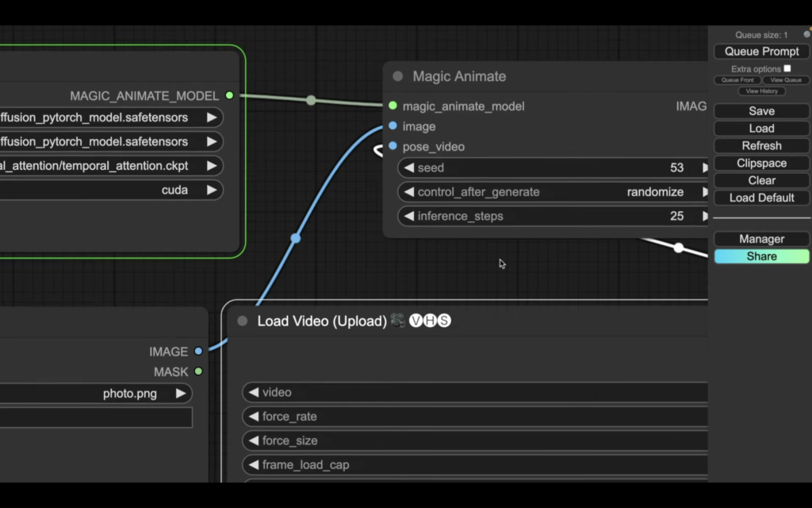Click the pose_video input socket
Screen dimensions: 812x508
pos(393,146)
